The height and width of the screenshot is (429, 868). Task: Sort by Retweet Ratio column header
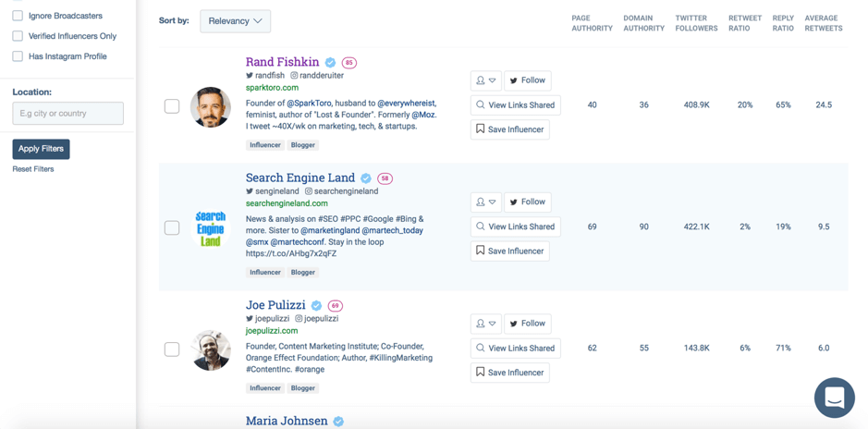click(x=744, y=23)
